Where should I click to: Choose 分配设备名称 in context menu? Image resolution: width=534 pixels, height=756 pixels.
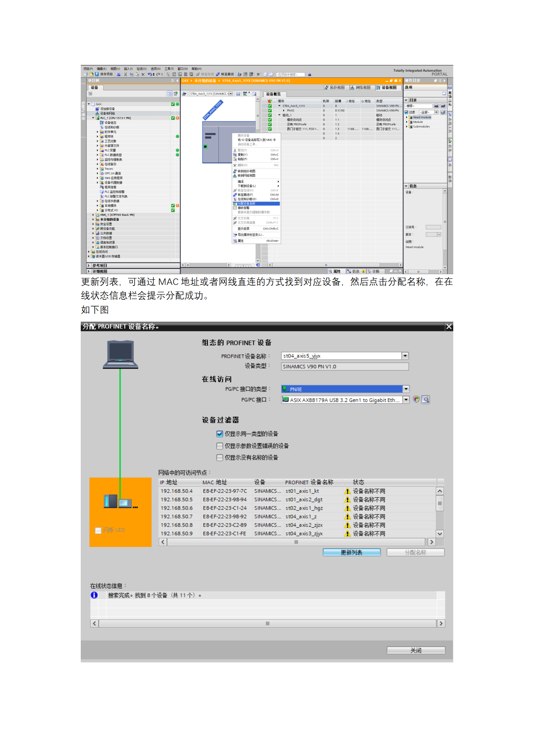click(256, 203)
